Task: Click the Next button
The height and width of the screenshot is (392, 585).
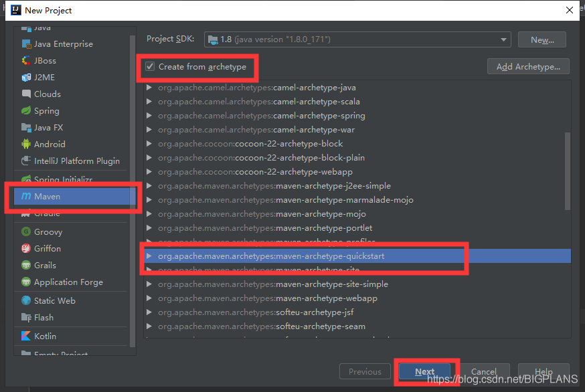Action: pyautogui.click(x=424, y=371)
